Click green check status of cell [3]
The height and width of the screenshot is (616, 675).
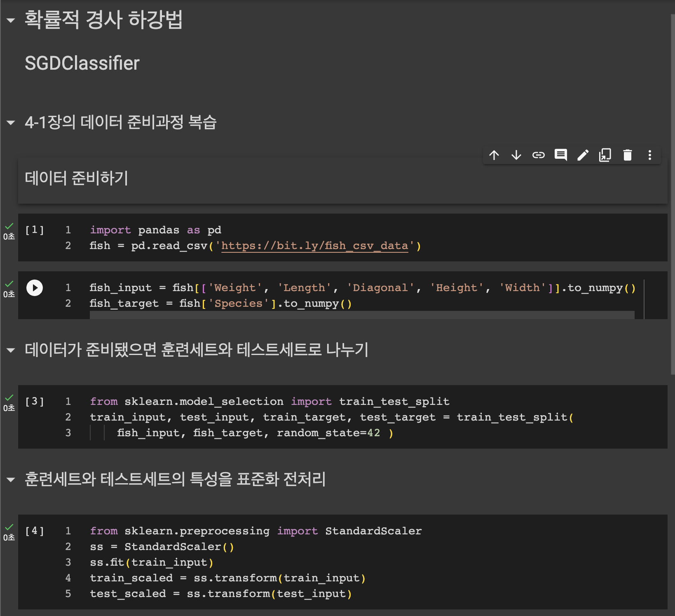pyautogui.click(x=9, y=397)
